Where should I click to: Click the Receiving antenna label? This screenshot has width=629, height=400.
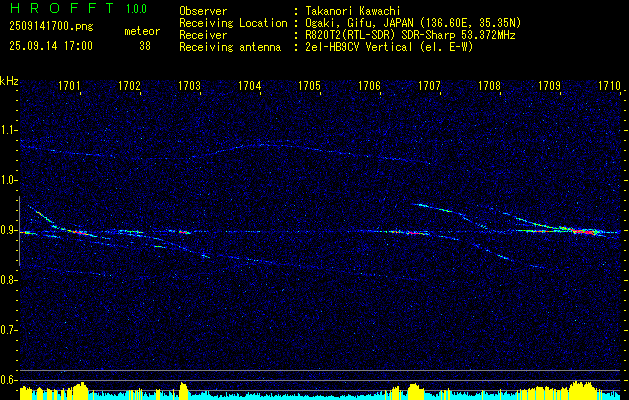(230, 47)
